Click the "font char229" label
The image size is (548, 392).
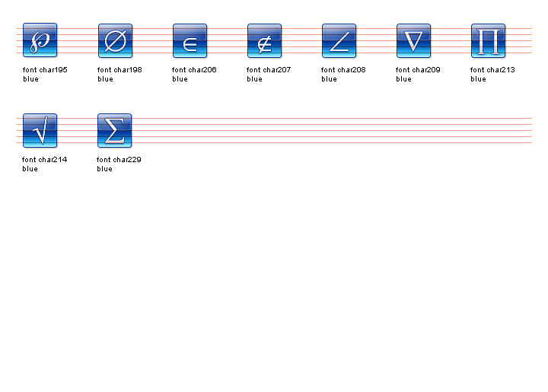click(119, 160)
